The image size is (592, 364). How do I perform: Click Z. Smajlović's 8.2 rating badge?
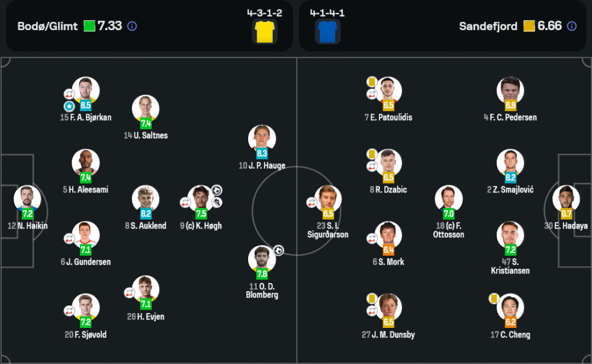[x=510, y=178]
